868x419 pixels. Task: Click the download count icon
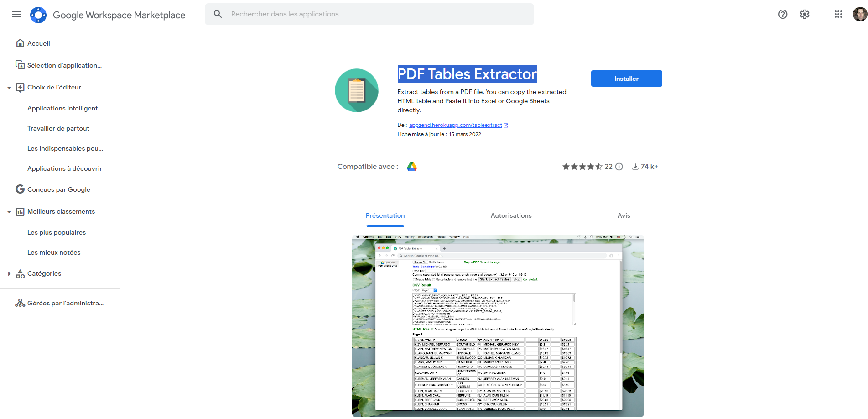(x=635, y=167)
